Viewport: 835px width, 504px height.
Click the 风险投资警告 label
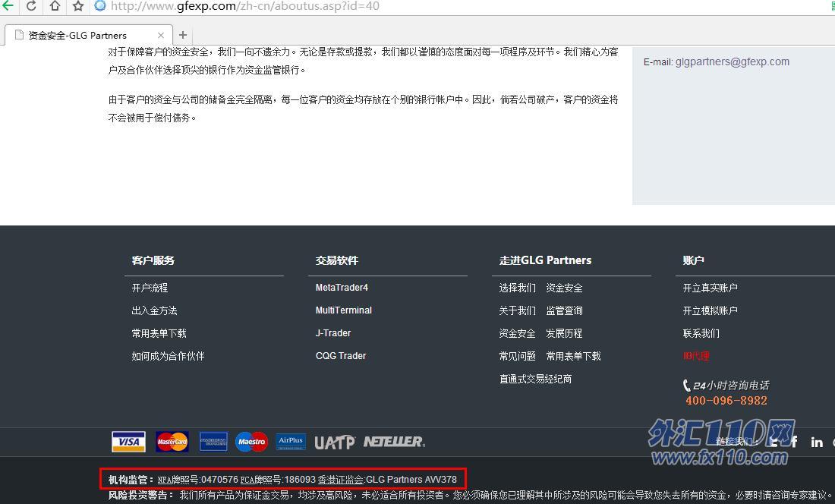click(x=140, y=496)
